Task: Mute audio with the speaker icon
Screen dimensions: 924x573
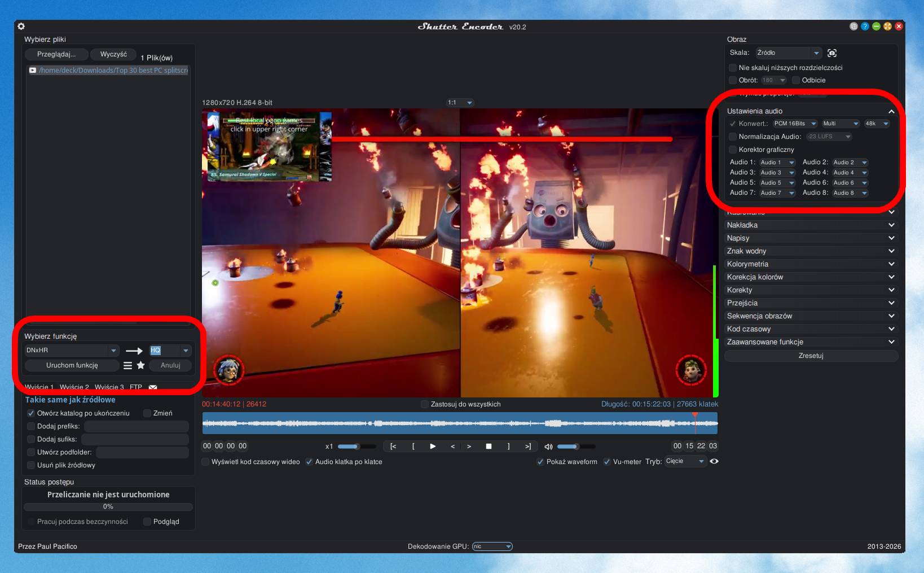Action: click(x=548, y=447)
